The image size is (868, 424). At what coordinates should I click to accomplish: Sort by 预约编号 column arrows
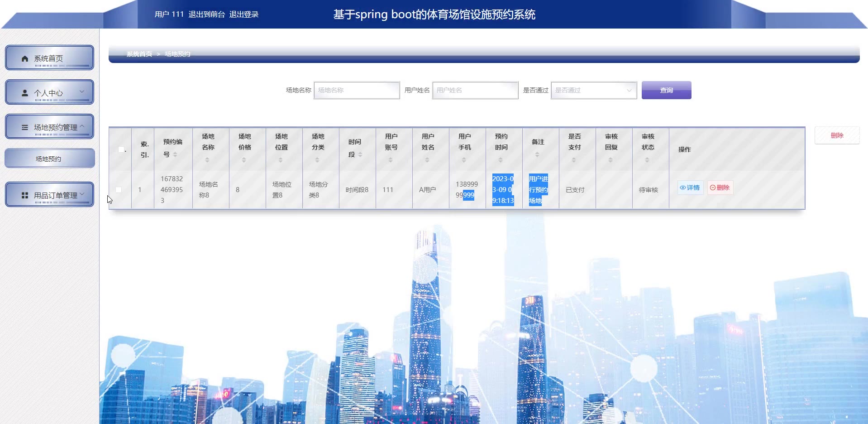point(175,154)
